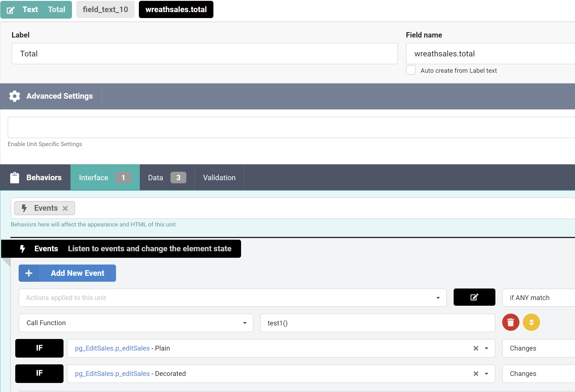This screenshot has width=575, height=392.
Task: Open the Validation tab
Action: coord(219,178)
